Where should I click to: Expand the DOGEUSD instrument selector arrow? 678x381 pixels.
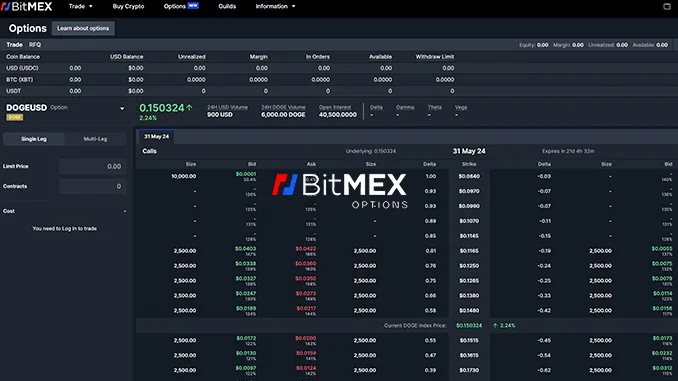(x=122, y=109)
